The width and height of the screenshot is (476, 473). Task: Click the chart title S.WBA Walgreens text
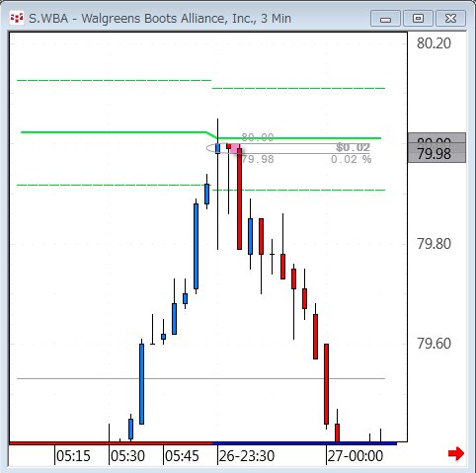160,19
